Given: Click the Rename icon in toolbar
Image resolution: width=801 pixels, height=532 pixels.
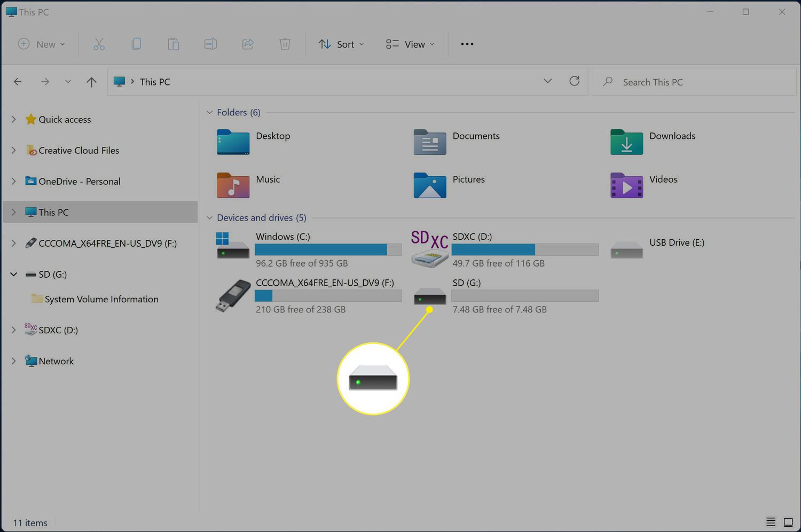Looking at the screenshot, I should coord(210,44).
